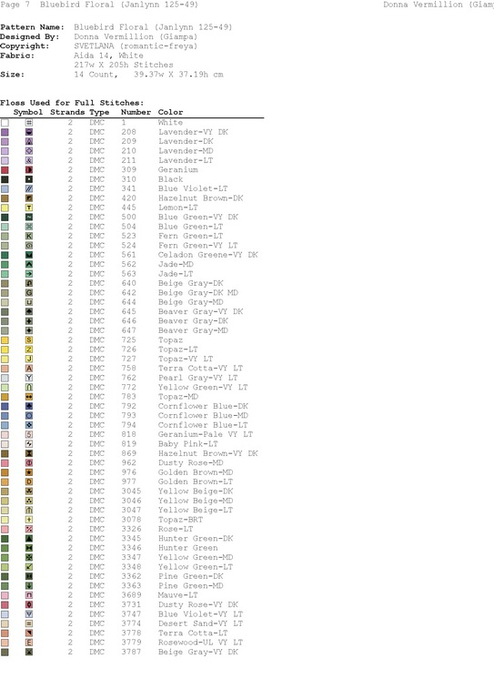This screenshot has height=699, width=494.
Task: Click the dark green swatch for DMC 500
Action: (5, 217)
